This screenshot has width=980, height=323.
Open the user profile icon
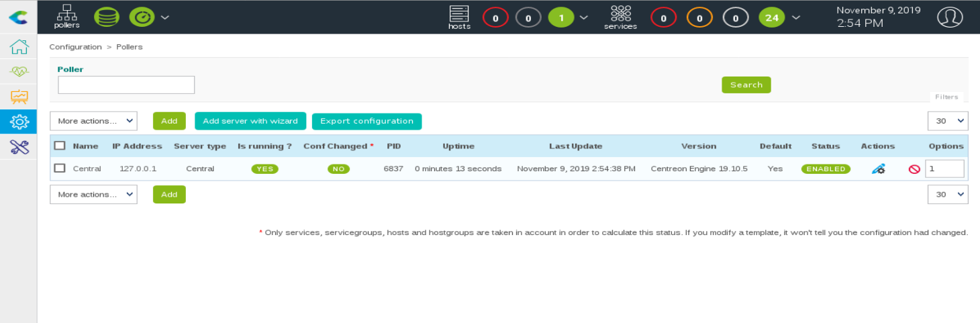[x=950, y=17]
